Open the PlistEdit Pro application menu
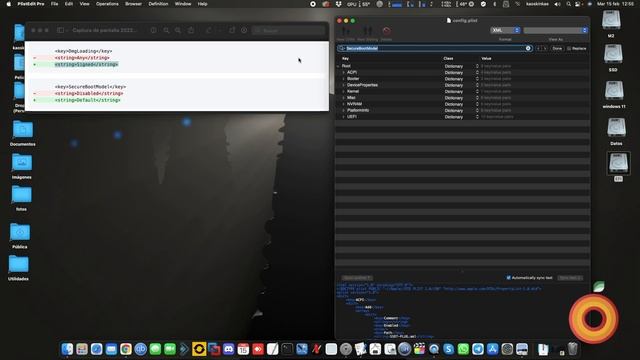 point(31,4)
